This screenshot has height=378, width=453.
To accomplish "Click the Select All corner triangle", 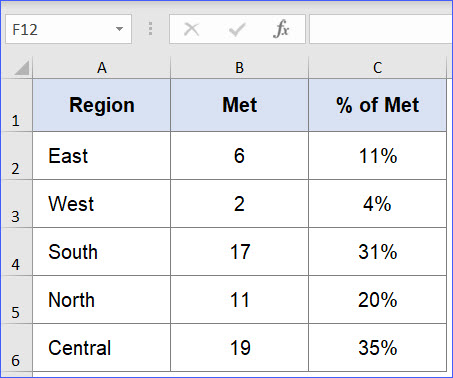I will [22, 68].
